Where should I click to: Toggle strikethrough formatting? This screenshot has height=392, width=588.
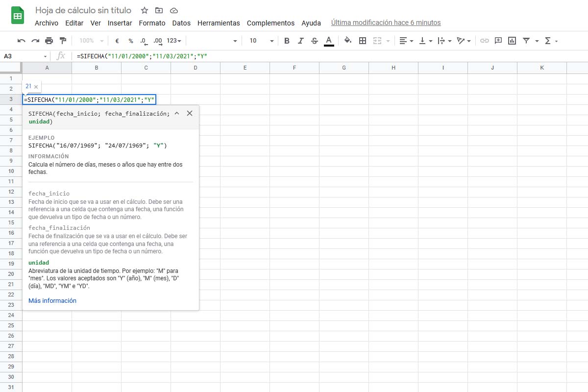tap(315, 41)
